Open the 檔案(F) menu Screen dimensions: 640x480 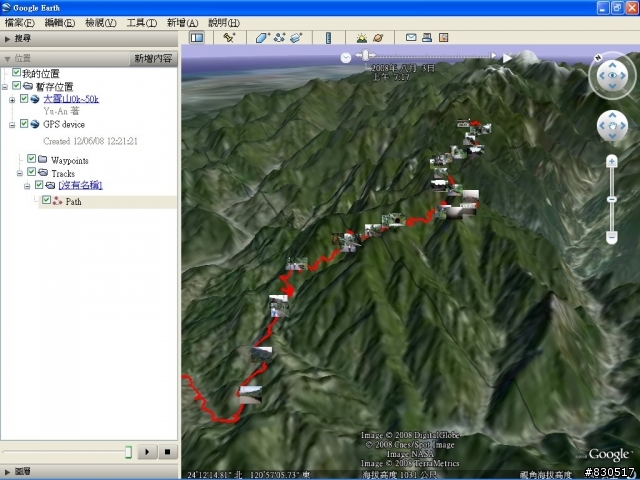[20, 23]
